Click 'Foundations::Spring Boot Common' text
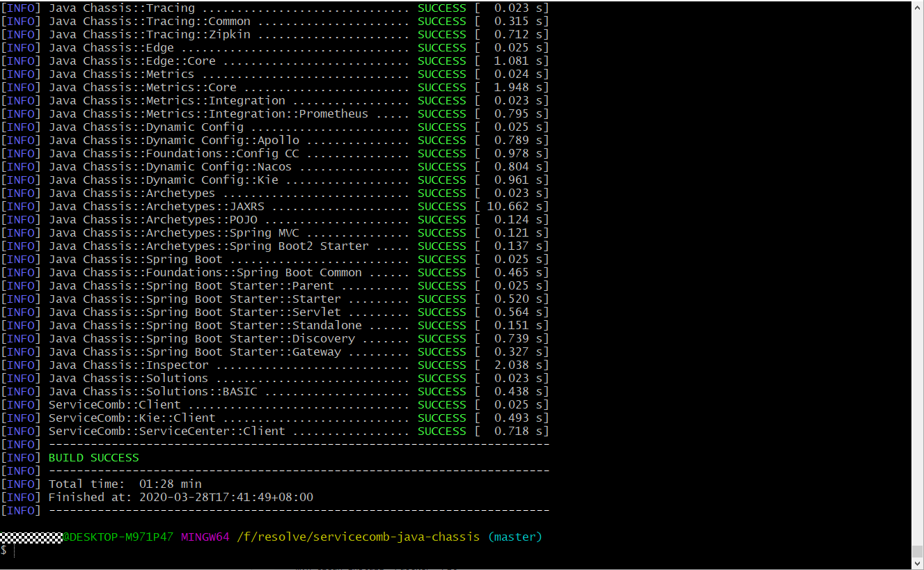Screen dimensions: 924x570 pyautogui.click(x=254, y=273)
